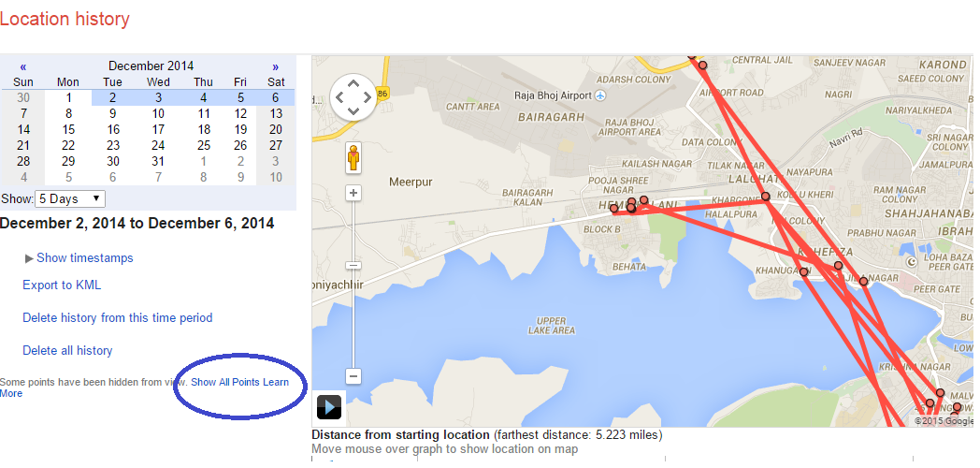Click the map zoom in plus button
The image size is (980, 468).
coord(353,193)
